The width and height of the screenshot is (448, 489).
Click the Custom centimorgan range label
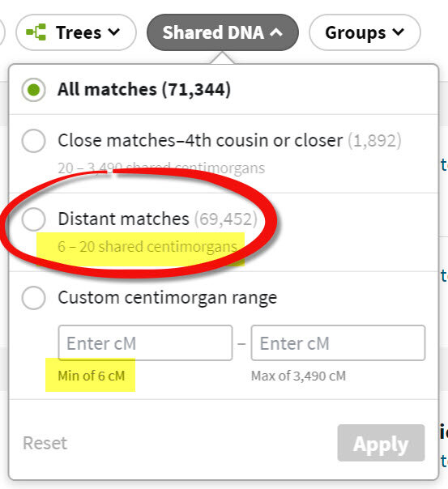168,297
